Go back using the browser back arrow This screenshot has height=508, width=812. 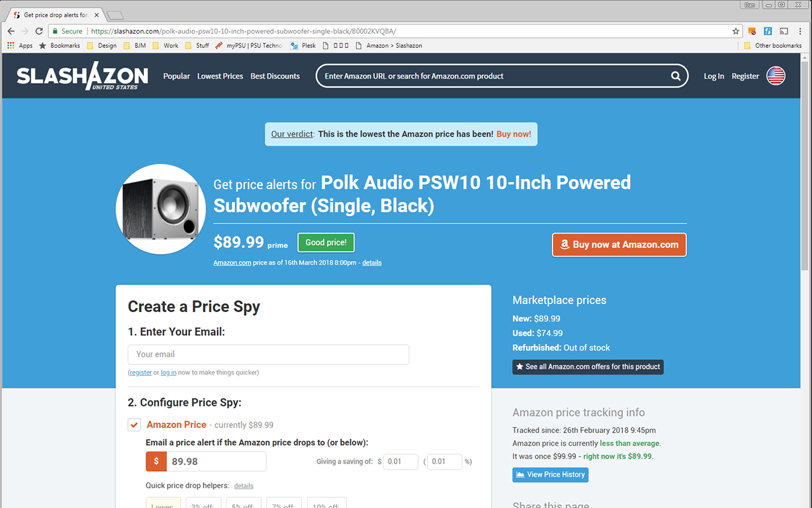click(x=11, y=31)
